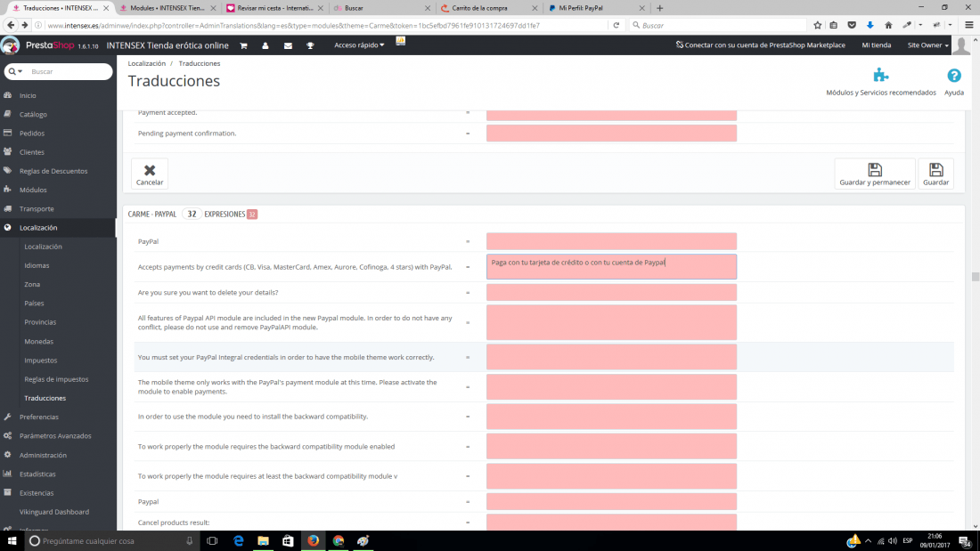Click Mi tienda link

coord(877,45)
